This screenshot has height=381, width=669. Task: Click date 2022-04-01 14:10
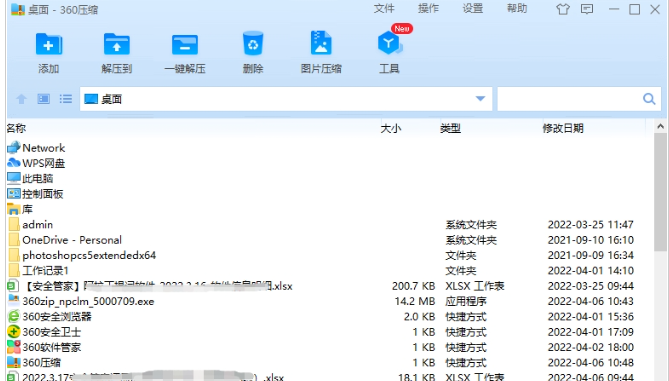pos(590,270)
